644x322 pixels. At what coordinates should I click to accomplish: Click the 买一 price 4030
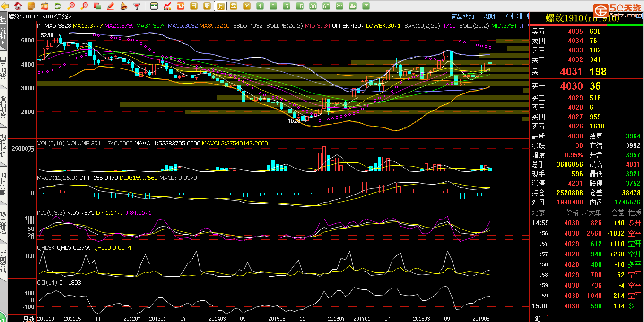571,86
